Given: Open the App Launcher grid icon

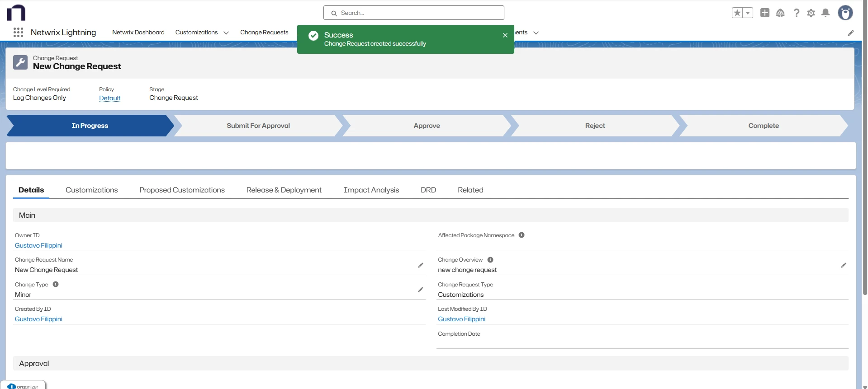Looking at the screenshot, I should point(18,33).
